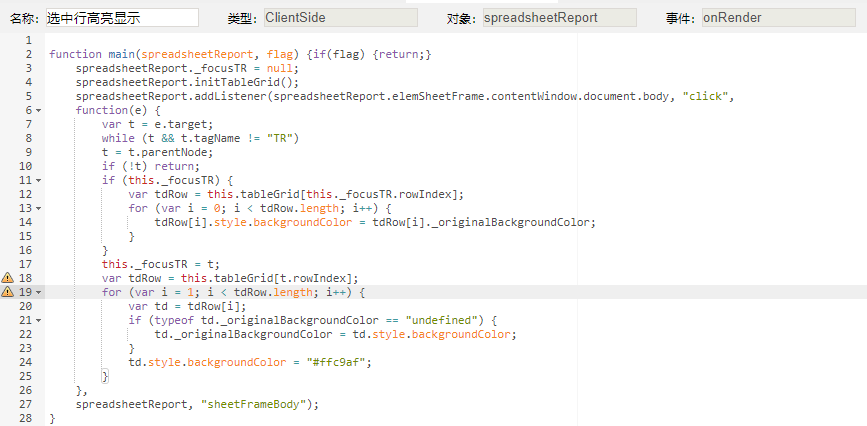The image size is (867, 426).
Task: Click "t.rowIndex" on line 18
Action: click(315, 278)
